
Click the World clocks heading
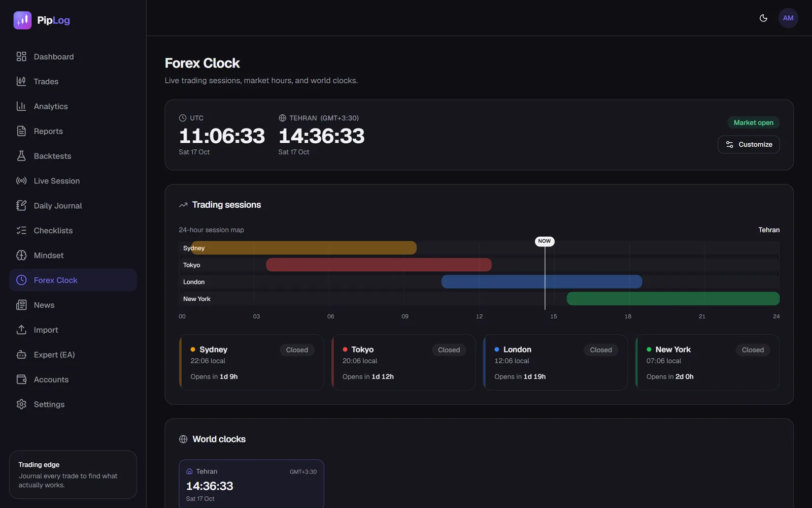(219, 439)
